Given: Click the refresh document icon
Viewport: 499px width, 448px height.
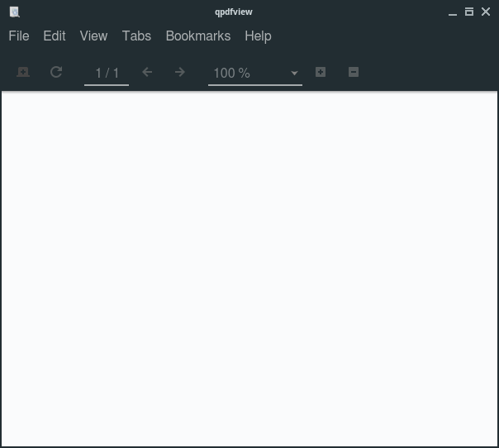Looking at the screenshot, I should pyautogui.click(x=56, y=72).
